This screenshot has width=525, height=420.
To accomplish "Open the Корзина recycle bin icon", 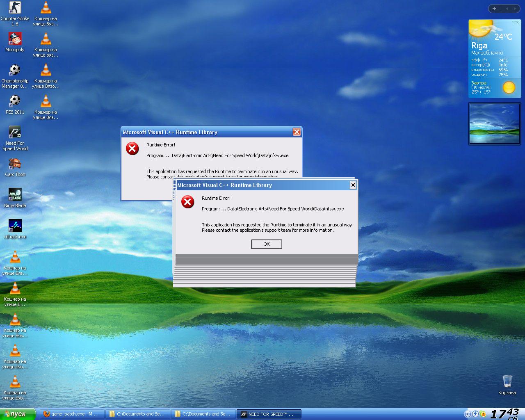I will [x=507, y=384].
